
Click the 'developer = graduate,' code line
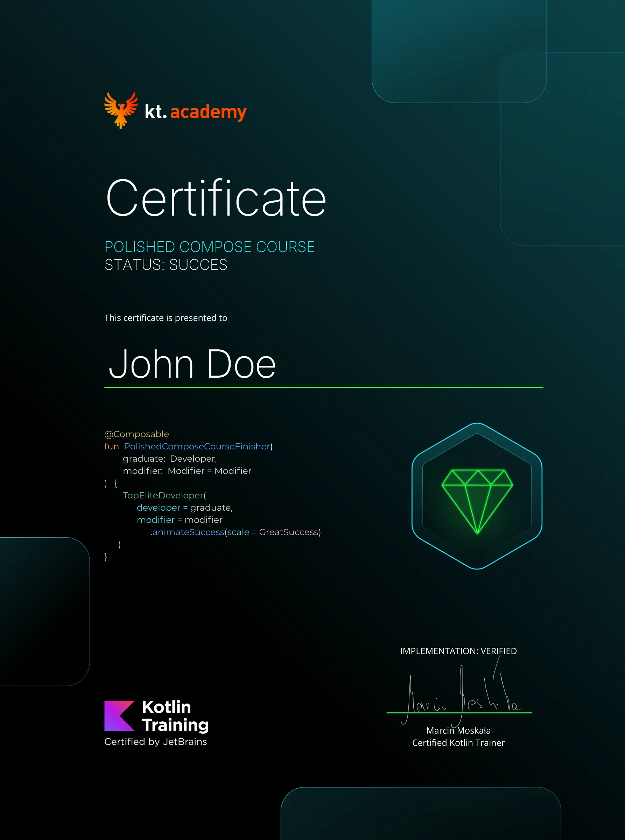[x=185, y=507]
